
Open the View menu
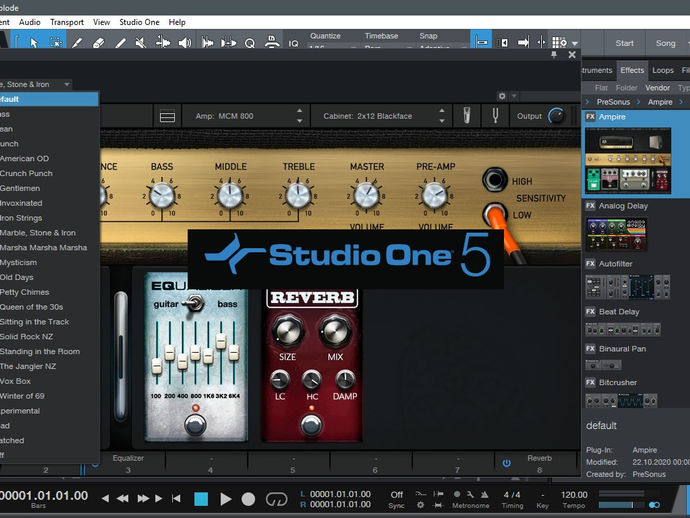coord(101,22)
